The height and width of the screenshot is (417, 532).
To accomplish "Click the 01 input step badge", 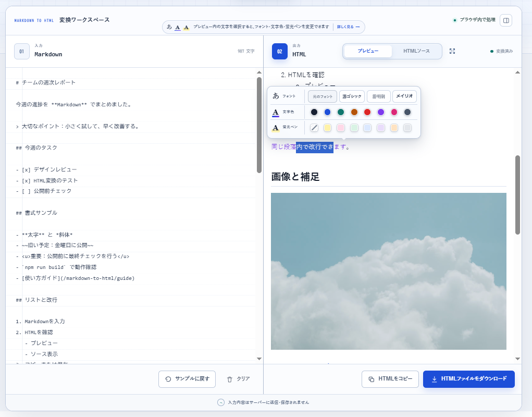I will (x=22, y=51).
